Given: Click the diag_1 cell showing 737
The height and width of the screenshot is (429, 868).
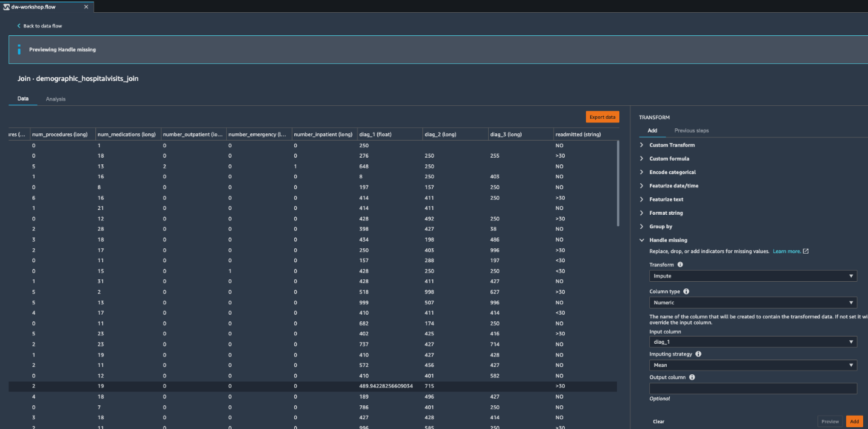Looking at the screenshot, I should click(x=364, y=344).
